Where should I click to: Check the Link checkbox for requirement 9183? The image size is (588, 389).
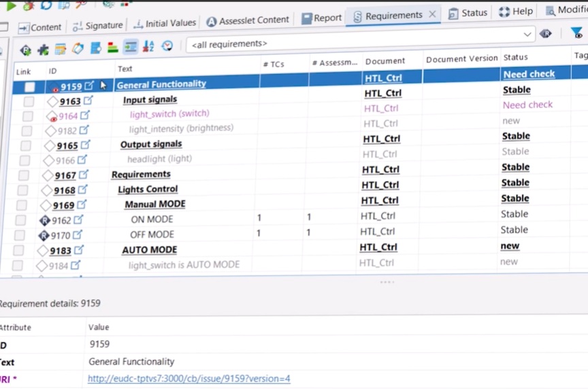18,250
